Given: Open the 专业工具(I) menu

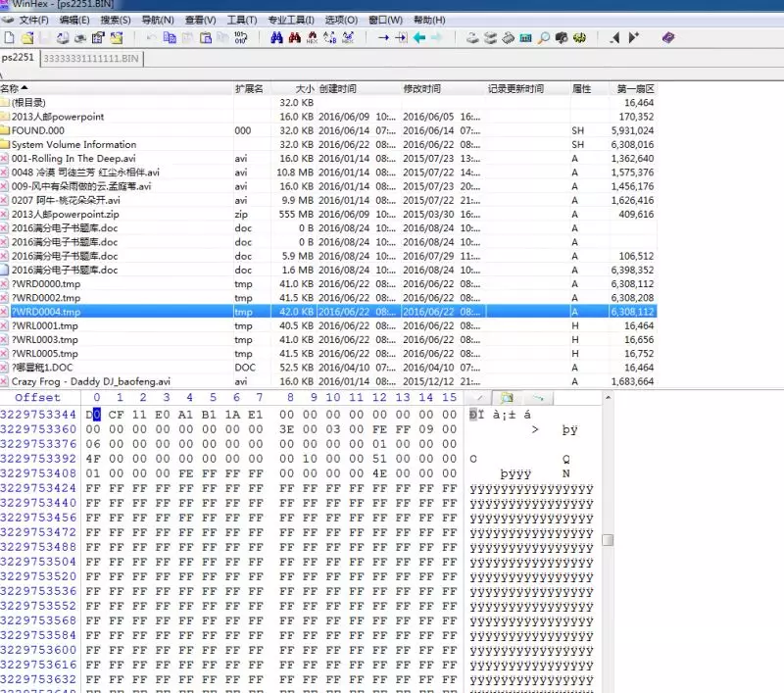Looking at the screenshot, I should point(291,20).
